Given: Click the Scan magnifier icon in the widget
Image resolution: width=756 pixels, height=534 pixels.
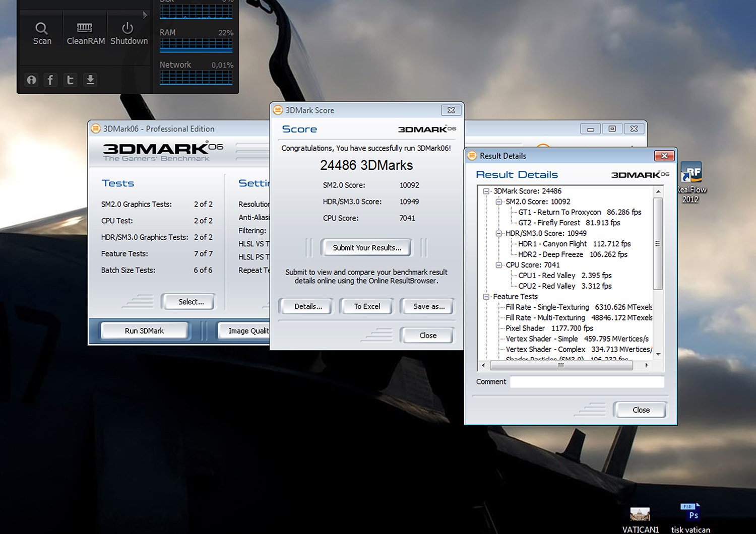Looking at the screenshot, I should [41, 28].
